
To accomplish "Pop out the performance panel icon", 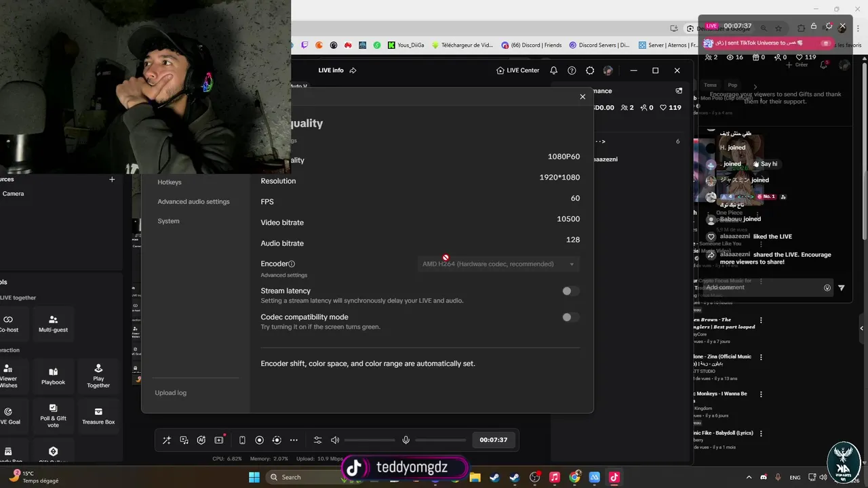I will [679, 91].
